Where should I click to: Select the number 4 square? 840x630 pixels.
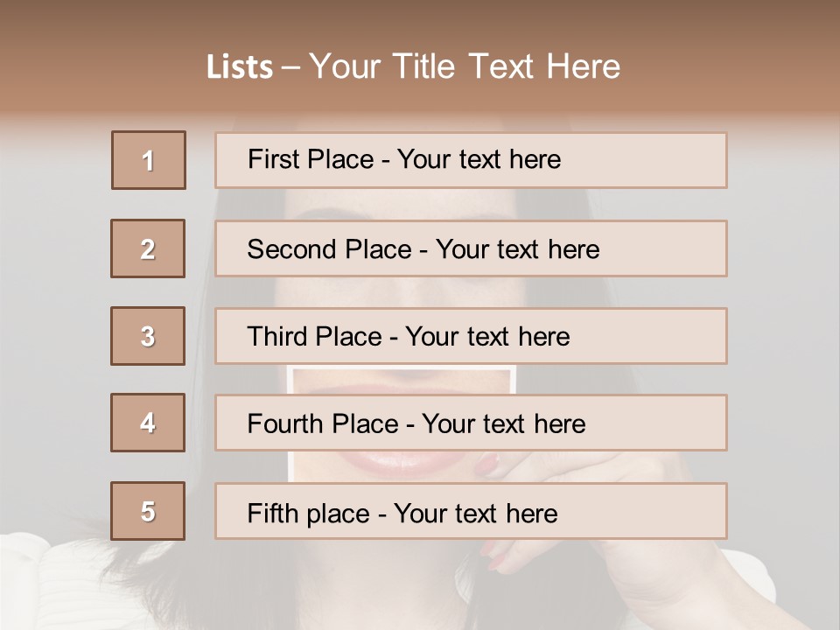[x=148, y=423]
